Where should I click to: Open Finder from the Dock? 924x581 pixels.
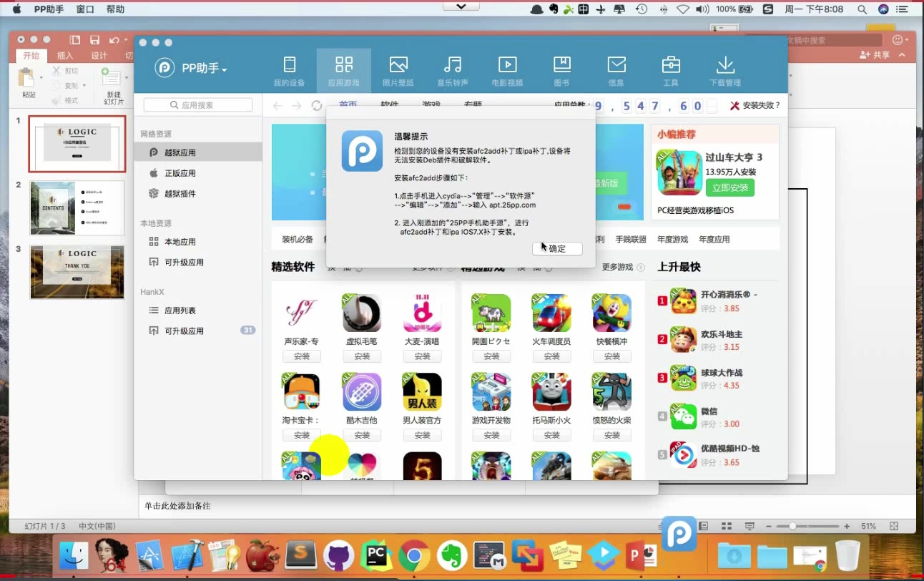[x=74, y=556]
